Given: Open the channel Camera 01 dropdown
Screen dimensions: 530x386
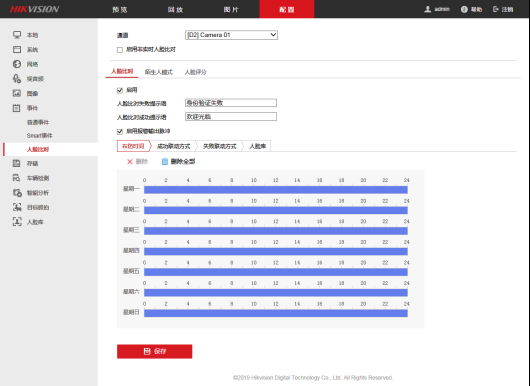Looking at the screenshot, I should (231, 35).
